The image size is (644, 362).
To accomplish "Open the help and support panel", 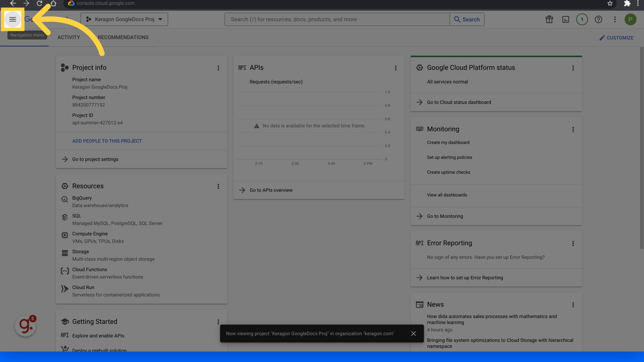I will (x=599, y=19).
